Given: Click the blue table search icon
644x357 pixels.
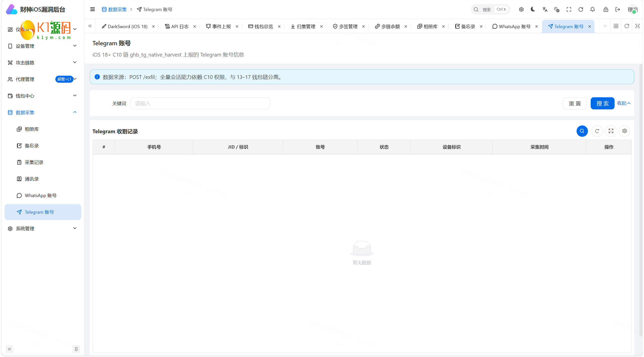Looking at the screenshot, I should point(582,131).
